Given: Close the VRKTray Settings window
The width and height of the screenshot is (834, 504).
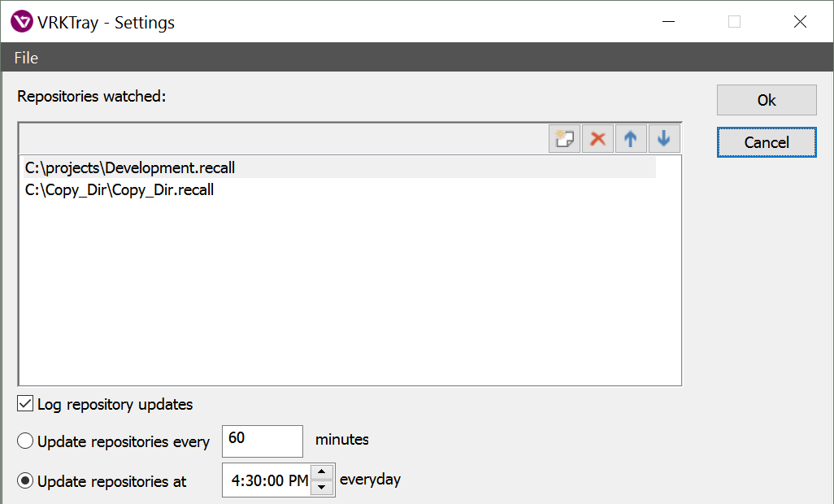Looking at the screenshot, I should tap(800, 22).
